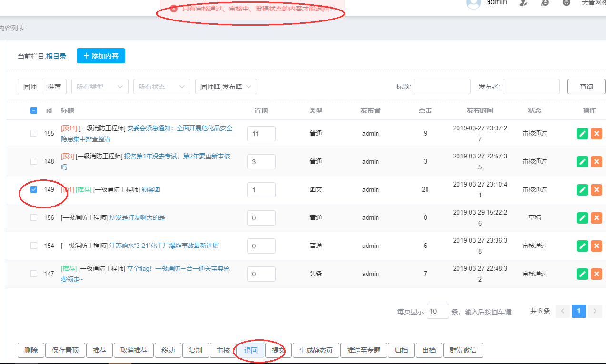Delete row 156 with orange X icon
Viewport: 606px width, 364px height.
pos(596,218)
